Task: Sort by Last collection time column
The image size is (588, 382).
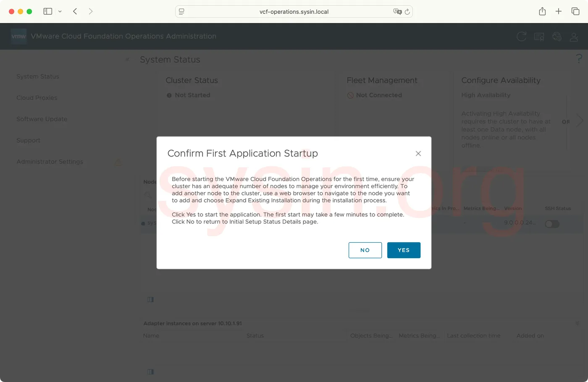Action: pyautogui.click(x=474, y=336)
